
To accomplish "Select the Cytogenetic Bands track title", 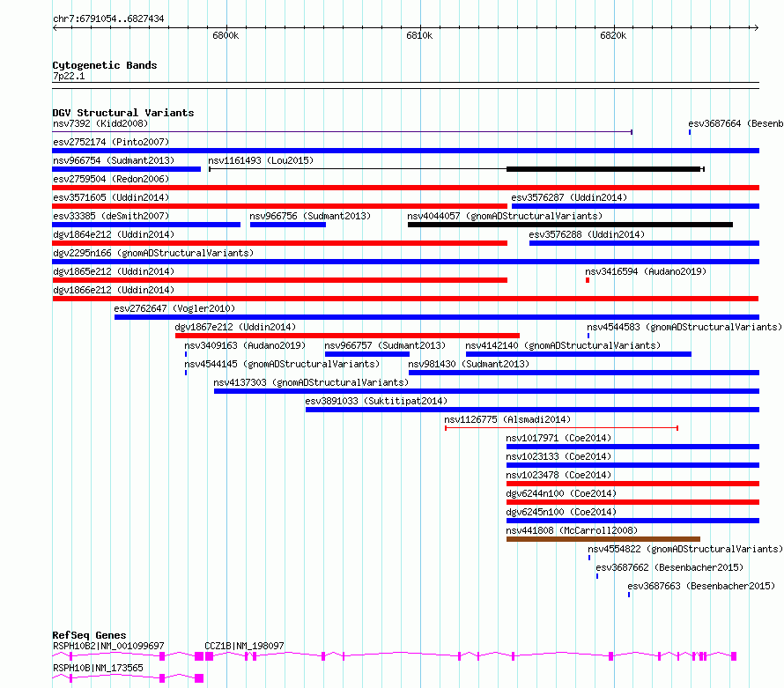I will (x=105, y=65).
